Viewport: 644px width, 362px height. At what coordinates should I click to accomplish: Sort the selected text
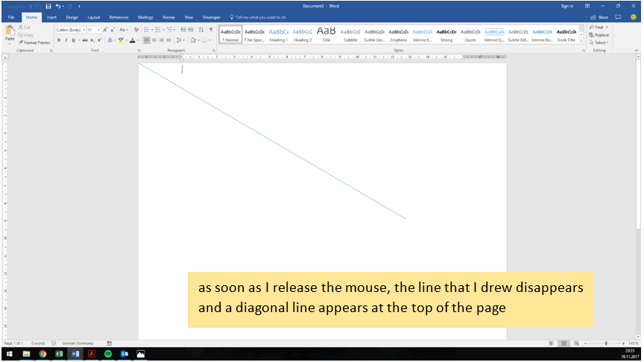pos(201,30)
